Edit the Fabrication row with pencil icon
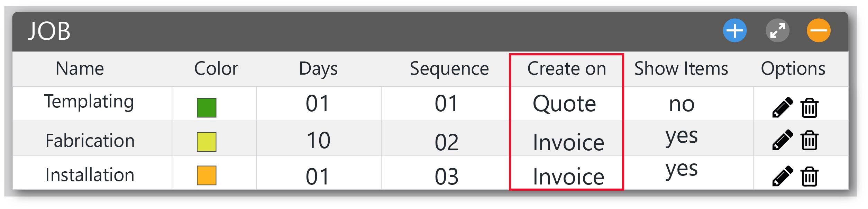The width and height of the screenshot is (868, 209). [x=783, y=140]
